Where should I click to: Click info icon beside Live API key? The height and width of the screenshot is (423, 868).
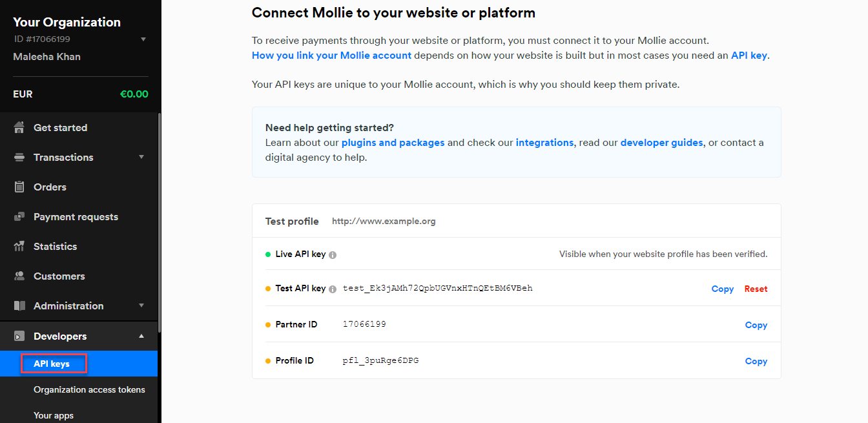333,254
